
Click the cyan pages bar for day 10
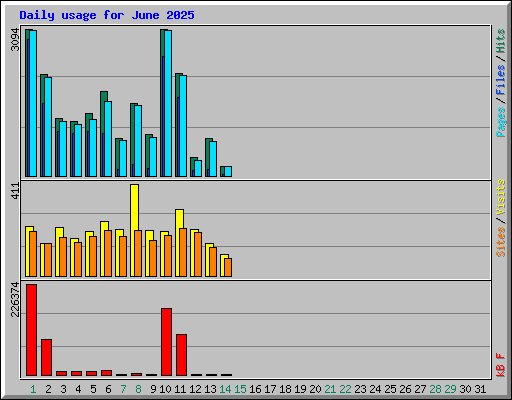click(168, 103)
